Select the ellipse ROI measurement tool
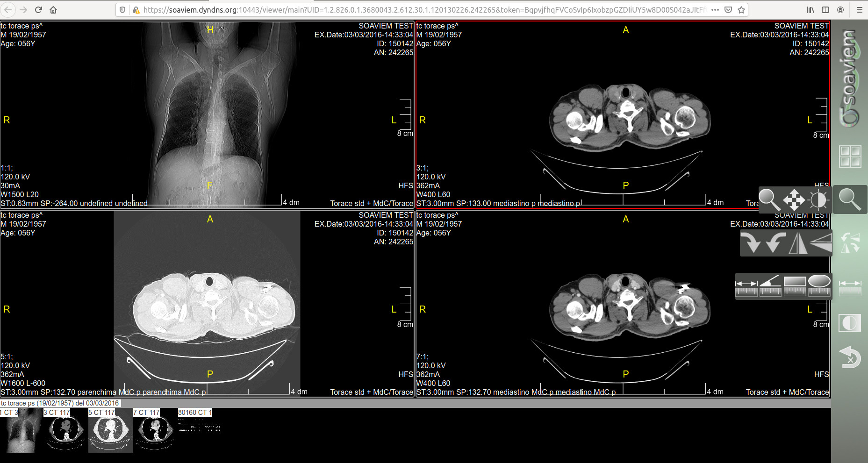The image size is (868, 463). tap(819, 285)
